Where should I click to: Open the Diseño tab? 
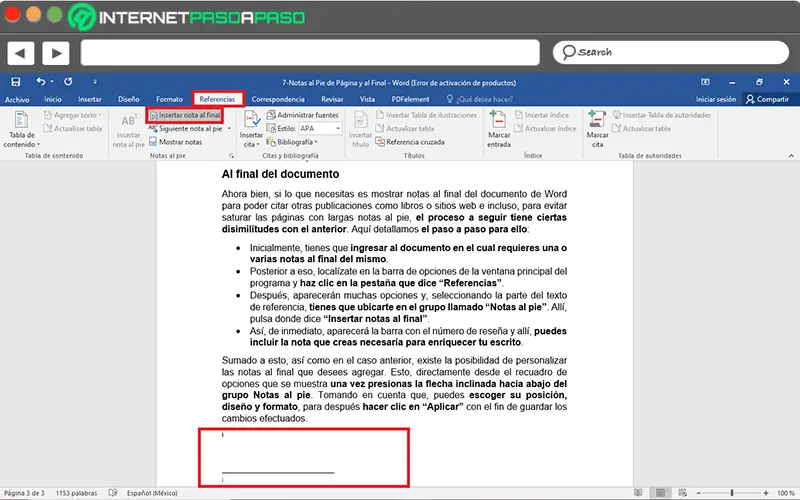tap(129, 99)
